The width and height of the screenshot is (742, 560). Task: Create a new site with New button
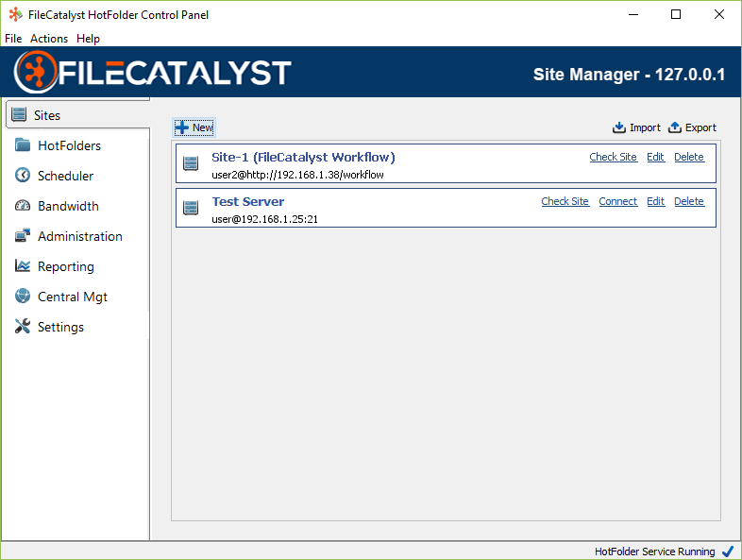click(x=194, y=127)
